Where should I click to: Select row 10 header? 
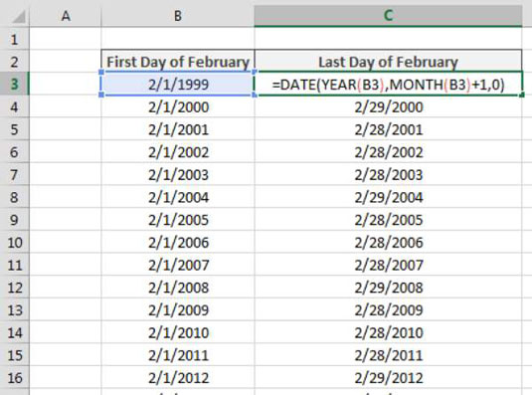tap(14, 243)
